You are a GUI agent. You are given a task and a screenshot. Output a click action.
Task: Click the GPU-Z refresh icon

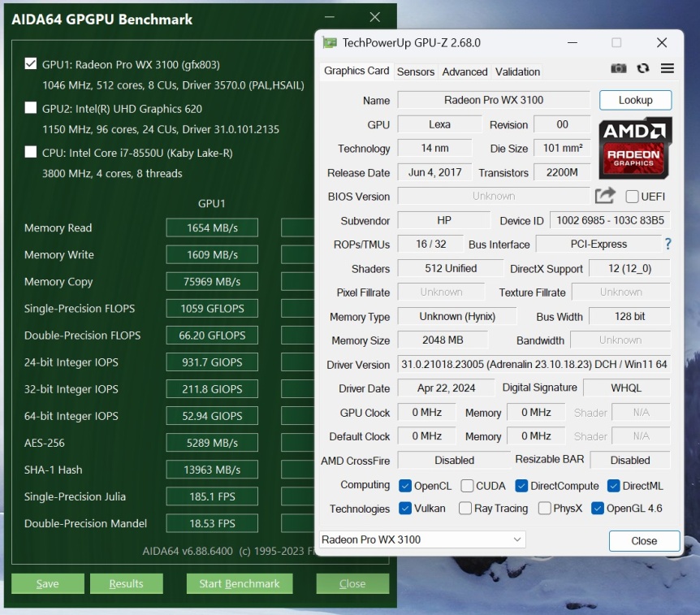tap(643, 69)
